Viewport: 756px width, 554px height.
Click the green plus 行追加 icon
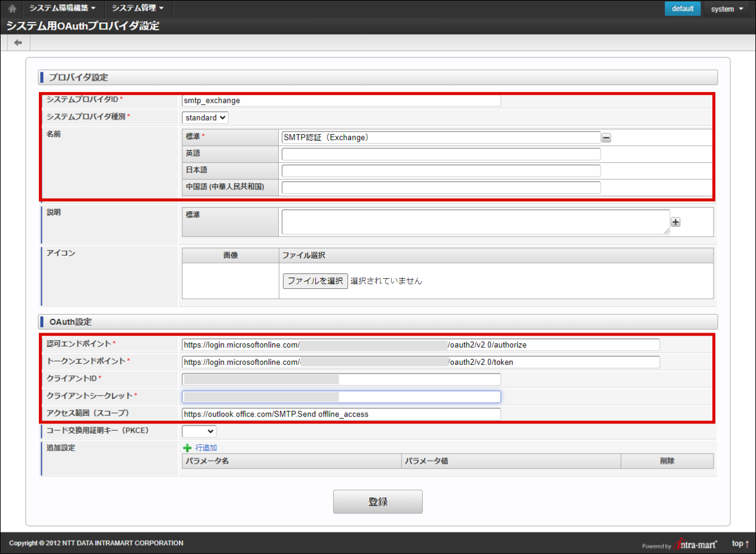pyautogui.click(x=188, y=448)
